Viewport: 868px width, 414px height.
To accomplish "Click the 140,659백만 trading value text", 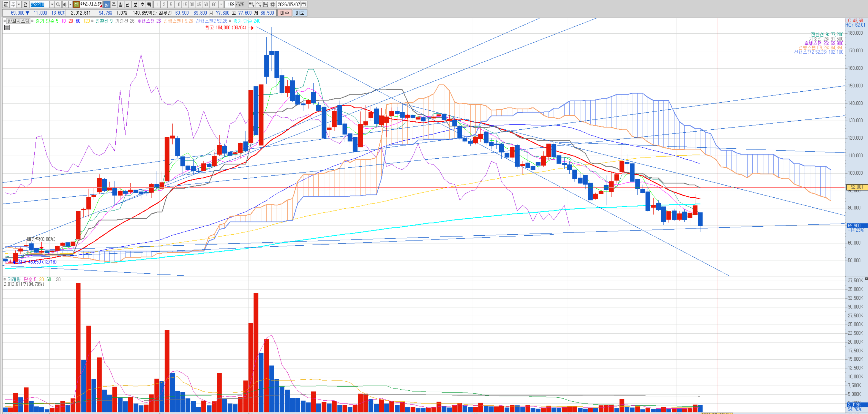I will [x=145, y=13].
